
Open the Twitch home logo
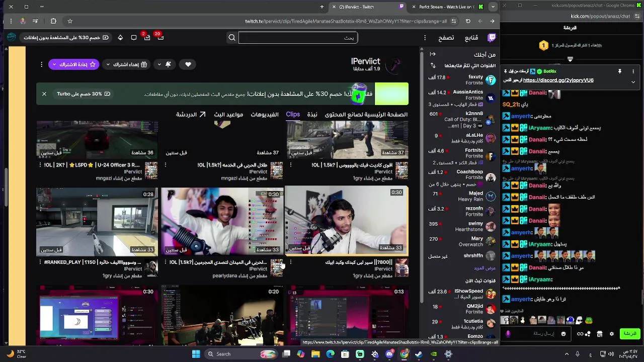click(492, 38)
